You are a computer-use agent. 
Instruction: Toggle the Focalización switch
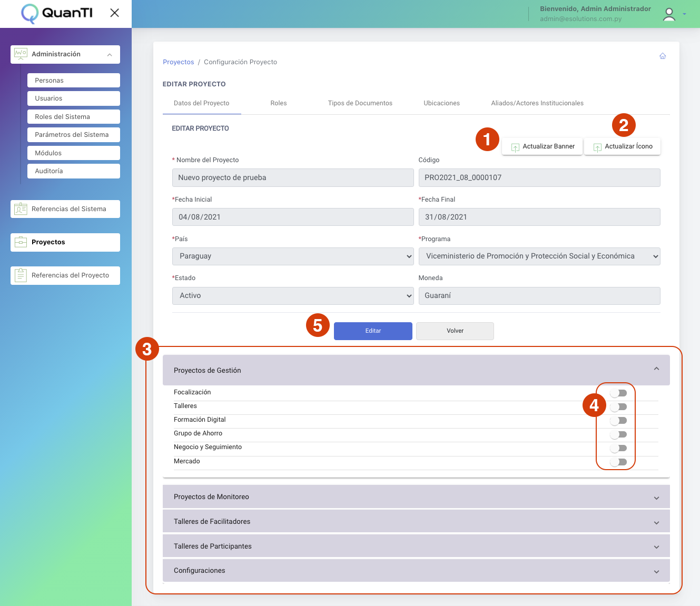tap(618, 393)
